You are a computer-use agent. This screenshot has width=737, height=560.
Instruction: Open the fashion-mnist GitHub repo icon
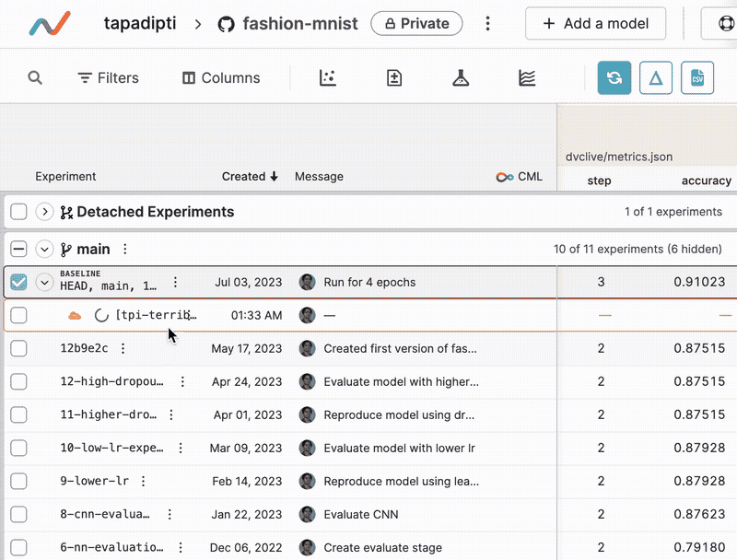click(x=226, y=24)
